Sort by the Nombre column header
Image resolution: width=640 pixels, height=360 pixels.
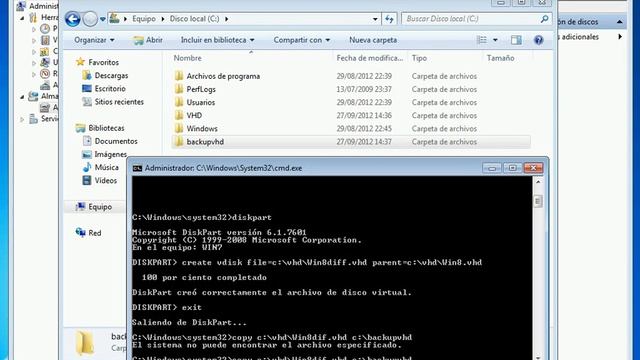coord(187,58)
